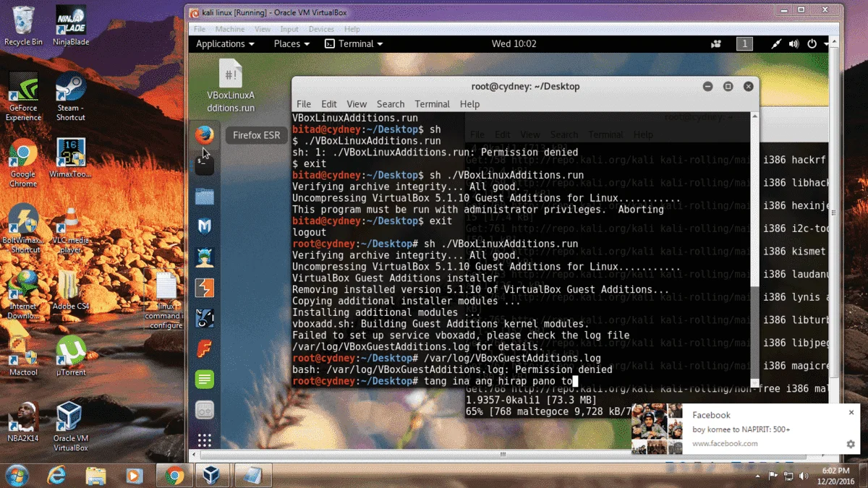
Task: Open the Wed 10:02 clock calendar
Action: pos(514,44)
